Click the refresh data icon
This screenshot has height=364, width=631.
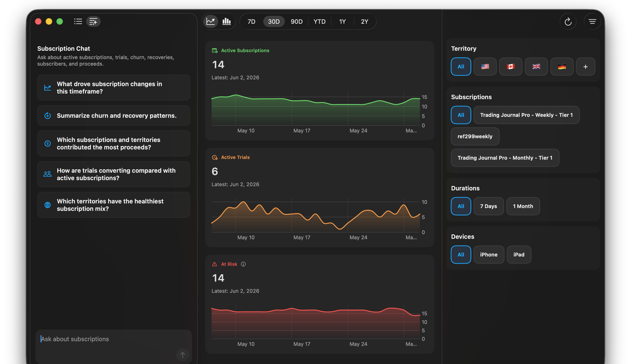click(568, 21)
